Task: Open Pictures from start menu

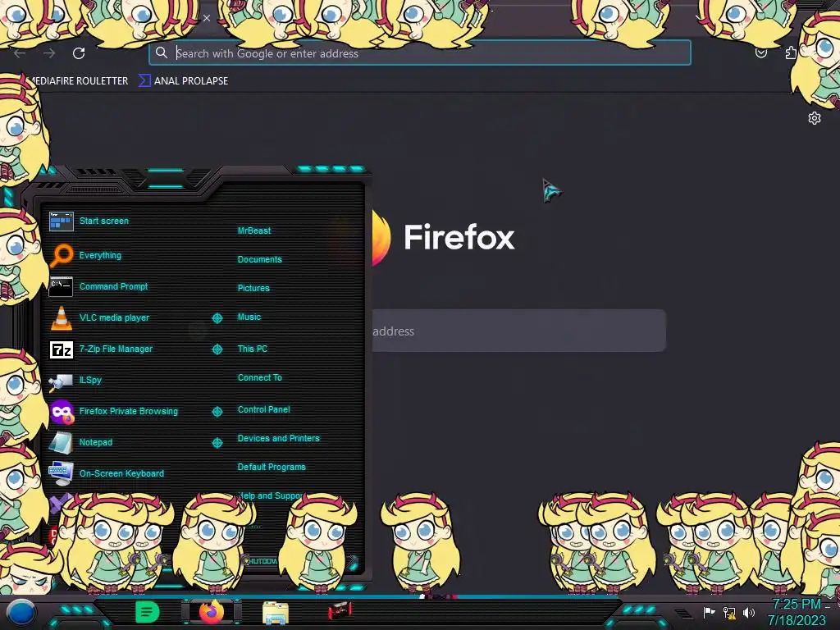Action: 253,288
